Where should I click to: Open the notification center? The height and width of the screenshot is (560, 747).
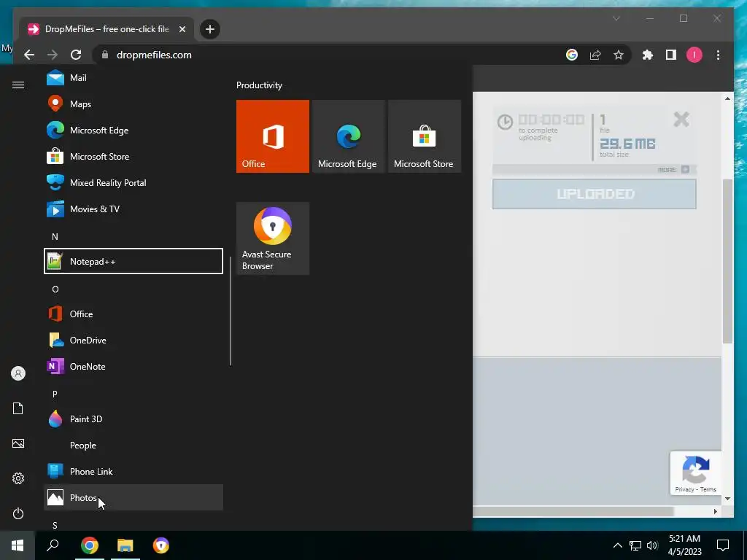pos(723,545)
